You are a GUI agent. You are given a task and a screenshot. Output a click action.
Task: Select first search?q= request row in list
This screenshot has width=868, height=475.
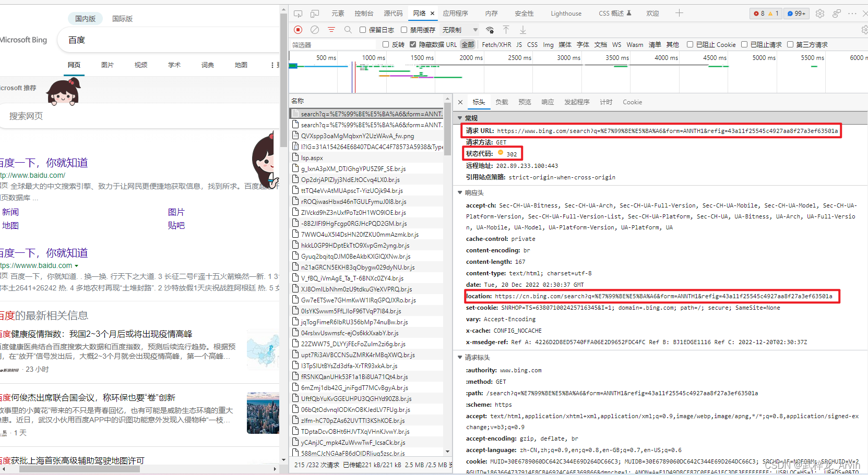click(367, 114)
